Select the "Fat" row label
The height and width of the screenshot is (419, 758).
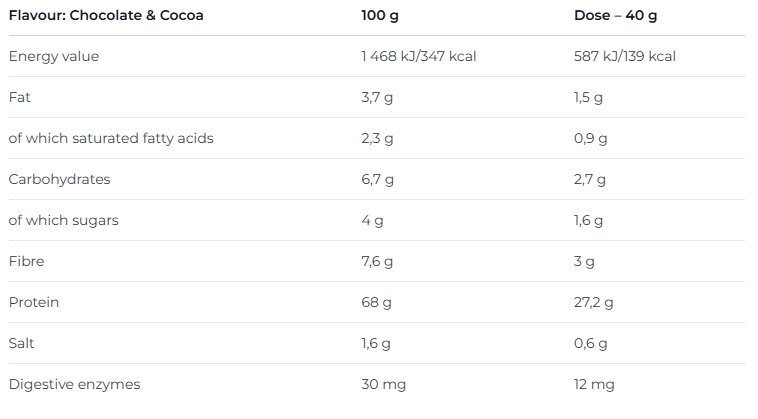tap(19, 97)
